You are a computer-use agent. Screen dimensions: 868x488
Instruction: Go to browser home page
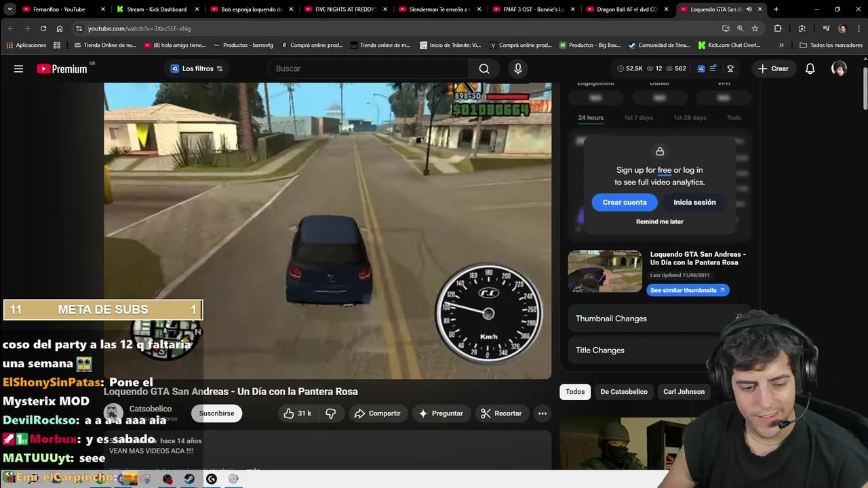pos(60,28)
